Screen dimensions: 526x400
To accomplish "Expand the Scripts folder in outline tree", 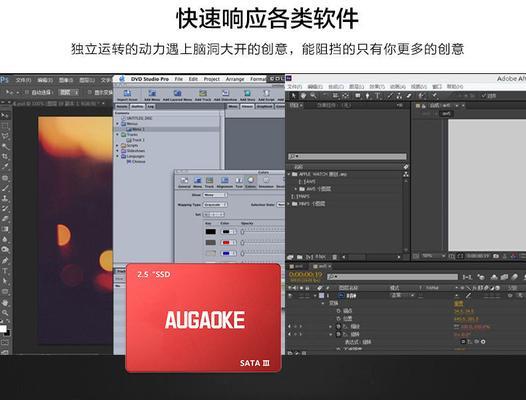I will coord(118,146).
